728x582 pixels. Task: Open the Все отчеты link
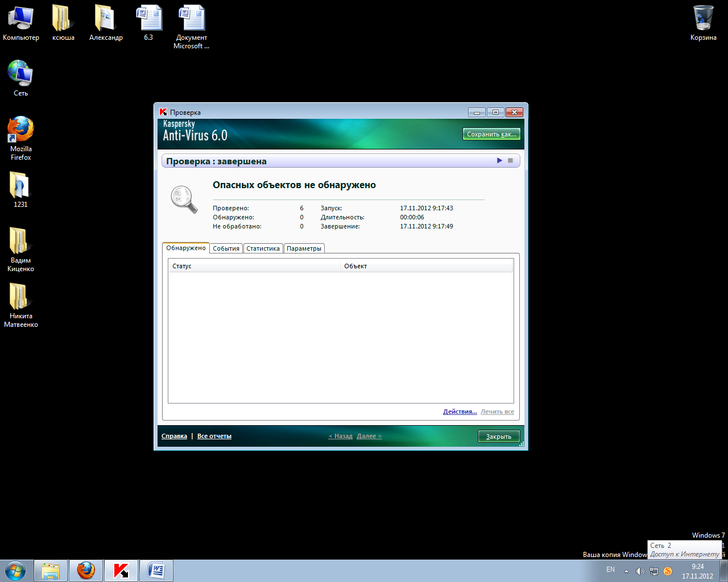[x=214, y=436]
